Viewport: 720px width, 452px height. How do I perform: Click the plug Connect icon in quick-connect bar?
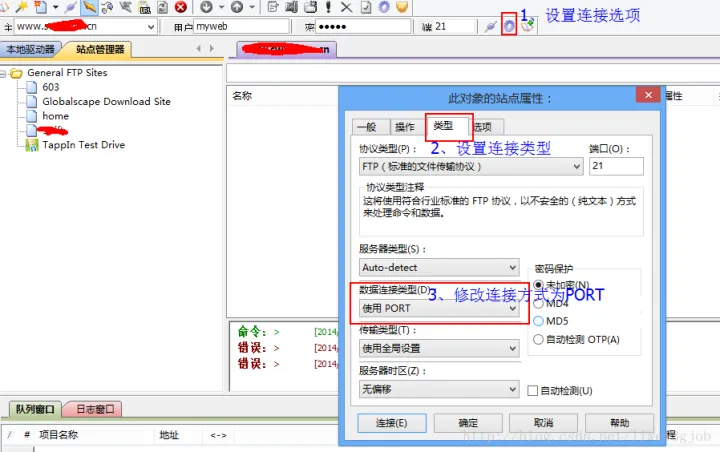[490, 26]
